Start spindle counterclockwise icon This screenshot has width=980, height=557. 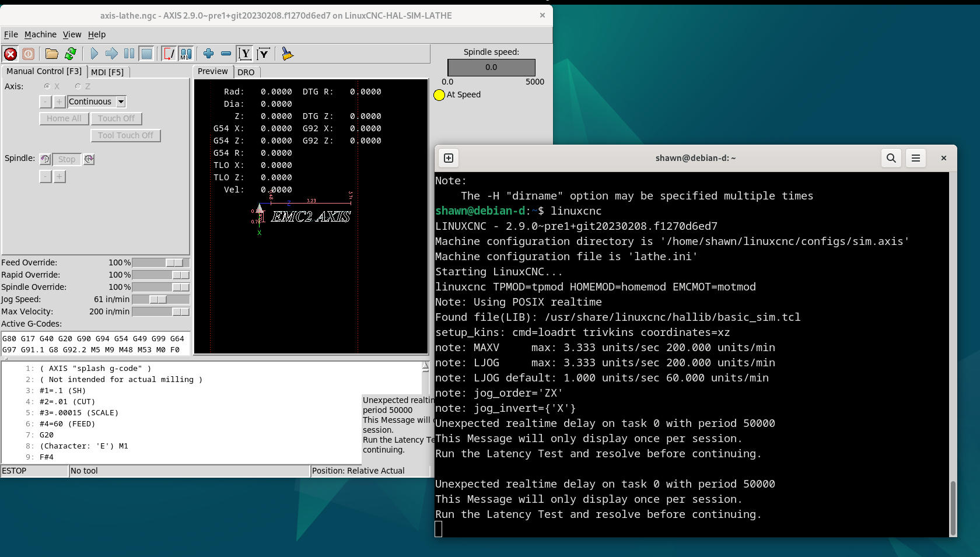click(x=45, y=159)
